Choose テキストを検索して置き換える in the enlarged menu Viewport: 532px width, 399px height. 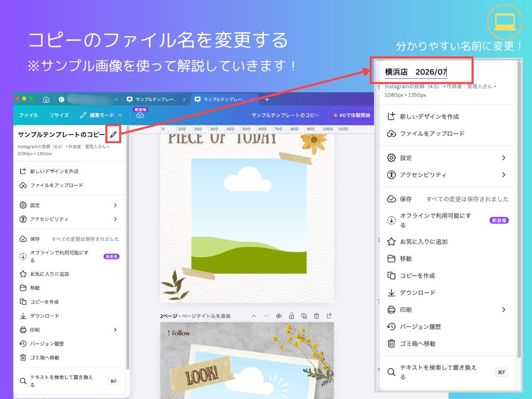(x=447, y=372)
